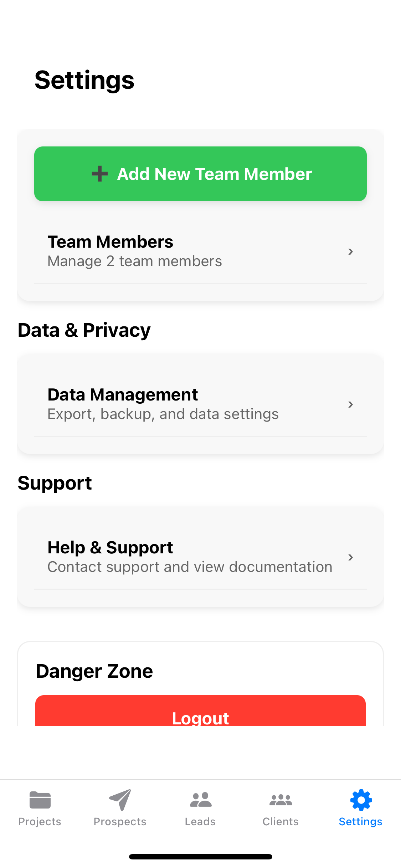The image size is (401, 868).
Task: Tap the Settings gear icon
Action: click(x=361, y=800)
